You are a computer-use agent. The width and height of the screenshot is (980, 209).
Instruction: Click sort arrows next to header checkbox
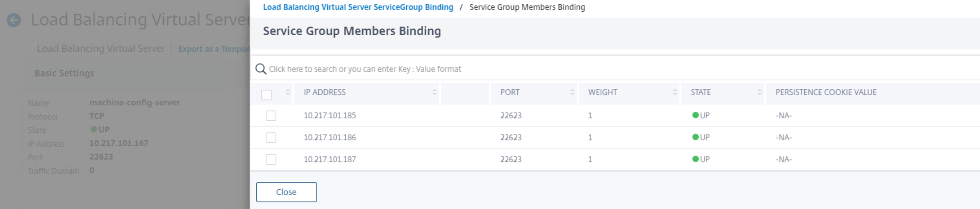coord(288,92)
